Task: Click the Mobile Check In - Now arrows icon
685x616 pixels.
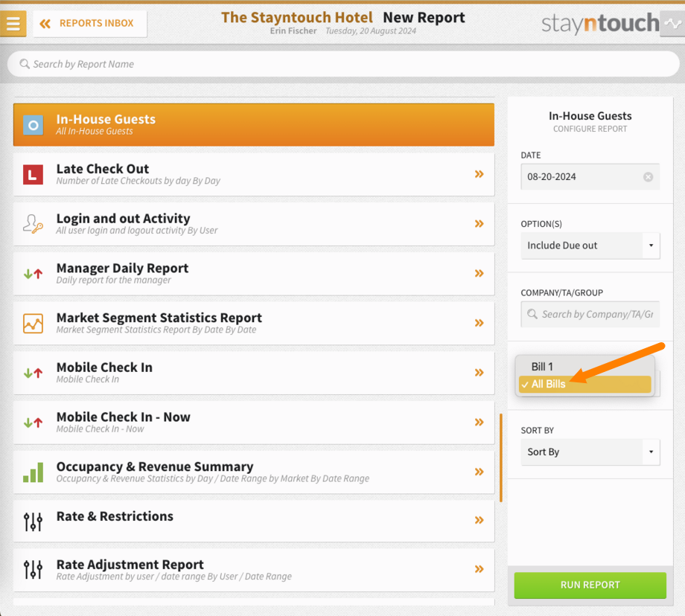Action: tap(34, 423)
